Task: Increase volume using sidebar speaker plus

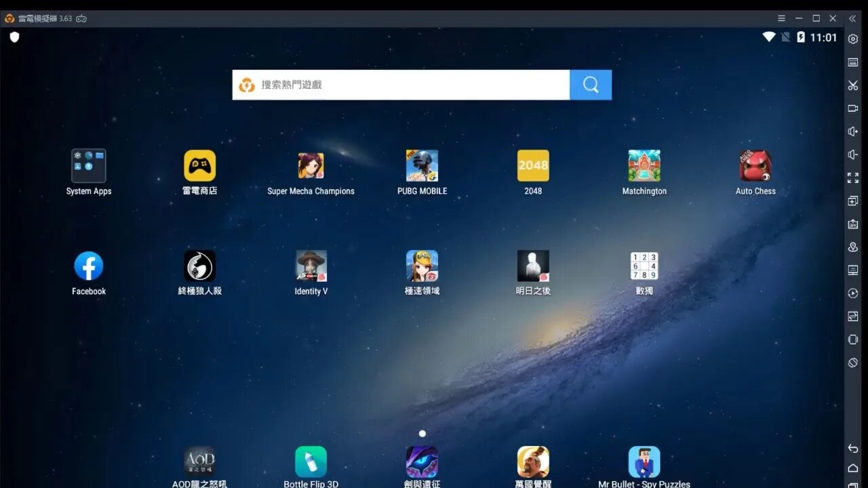Action: click(x=853, y=131)
